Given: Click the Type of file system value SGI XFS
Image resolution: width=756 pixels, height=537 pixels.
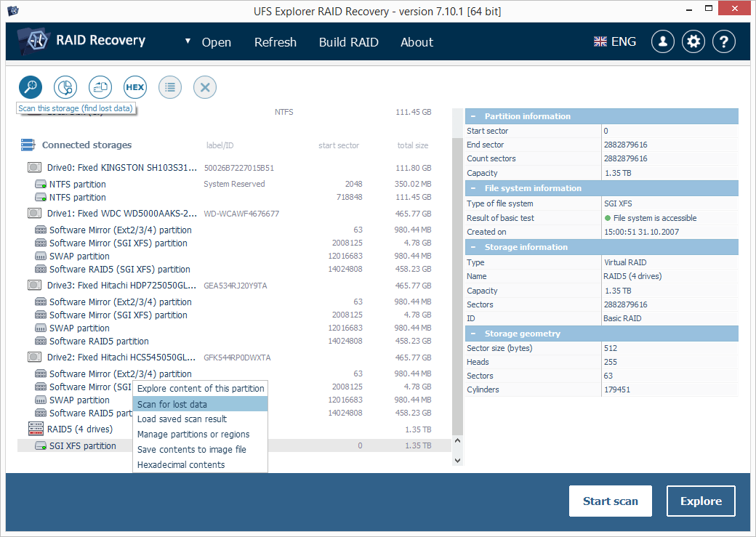Looking at the screenshot, I should click(x=618, y=203).
